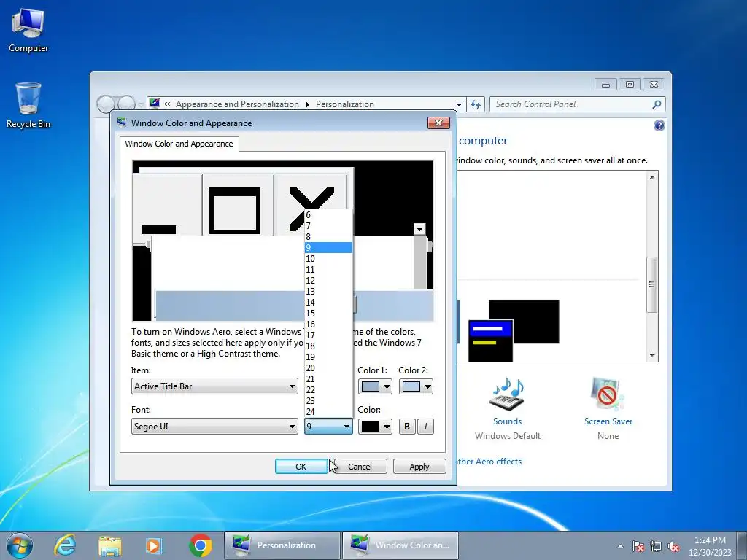The width and height of the screenshot is (747, 560).
Task: Open Color 2 swatch dropdown
Action: click(x=416, y=386)
